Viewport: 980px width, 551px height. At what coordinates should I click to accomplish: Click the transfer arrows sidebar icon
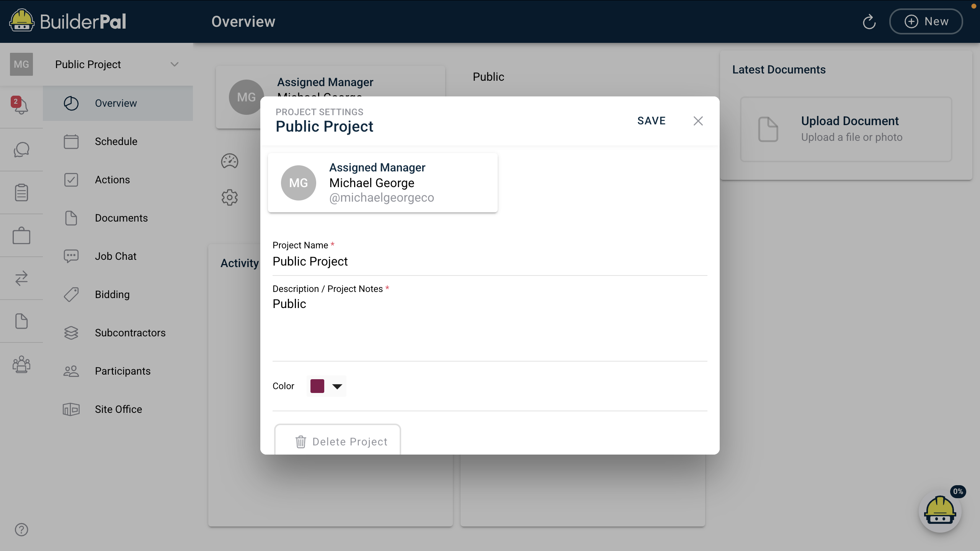pyautogui.click(x=21, y=278)
